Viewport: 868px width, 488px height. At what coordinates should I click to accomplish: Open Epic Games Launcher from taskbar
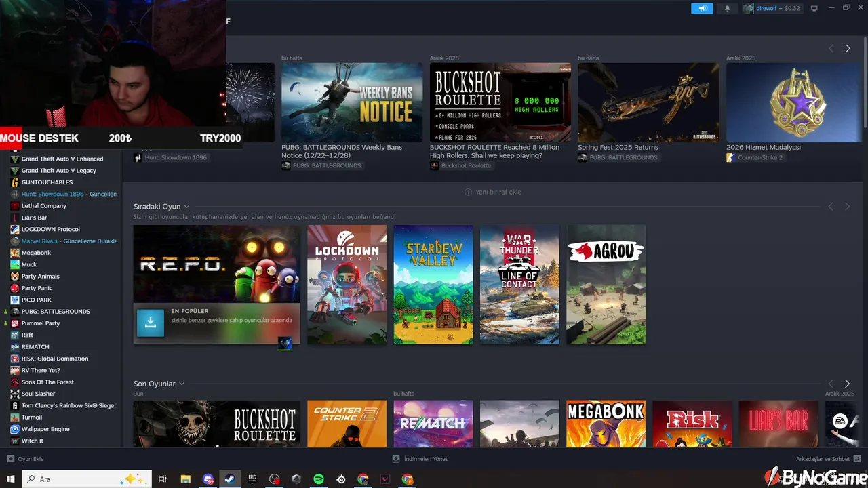252,479
